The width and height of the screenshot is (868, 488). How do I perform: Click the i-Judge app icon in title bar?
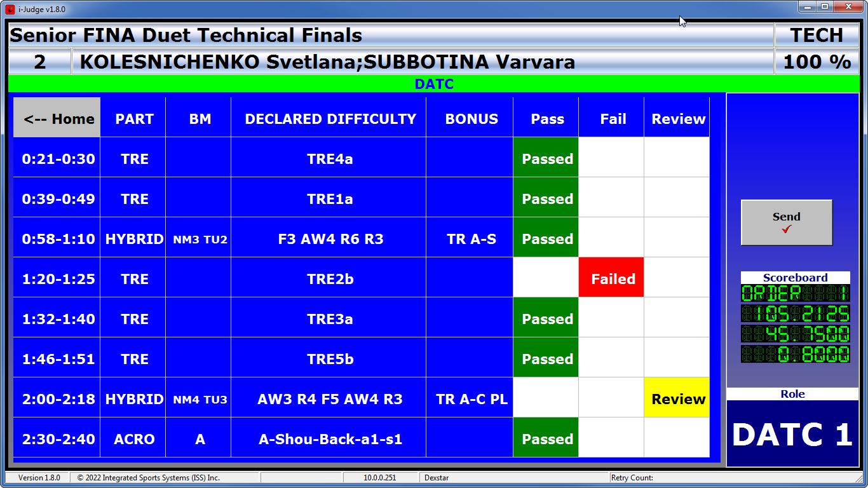(10, 9)
